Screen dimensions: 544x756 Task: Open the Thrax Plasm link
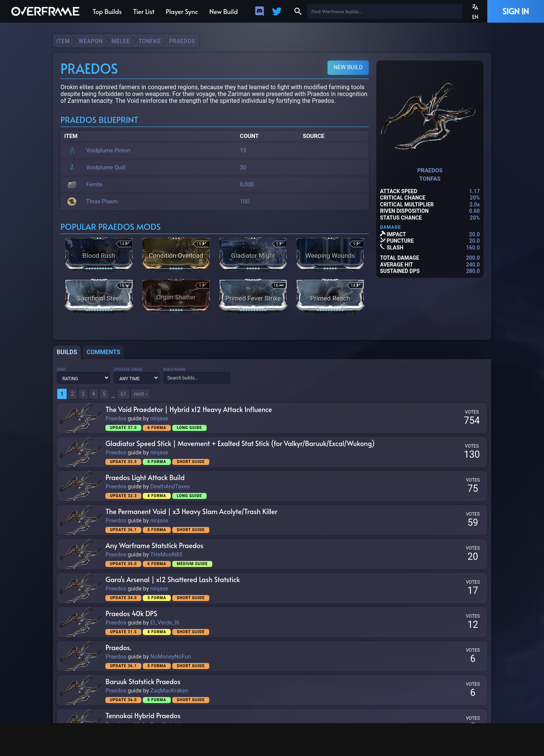(x=102, y=201)
